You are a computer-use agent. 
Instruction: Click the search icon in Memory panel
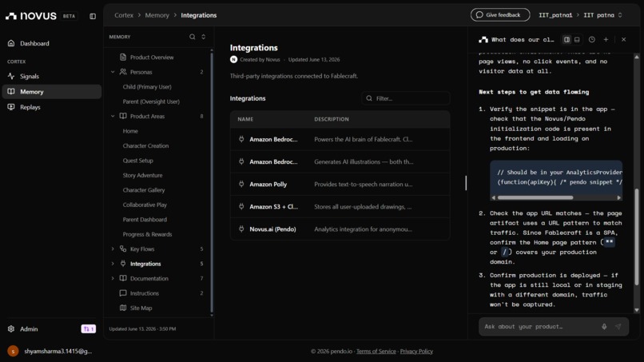193,37
